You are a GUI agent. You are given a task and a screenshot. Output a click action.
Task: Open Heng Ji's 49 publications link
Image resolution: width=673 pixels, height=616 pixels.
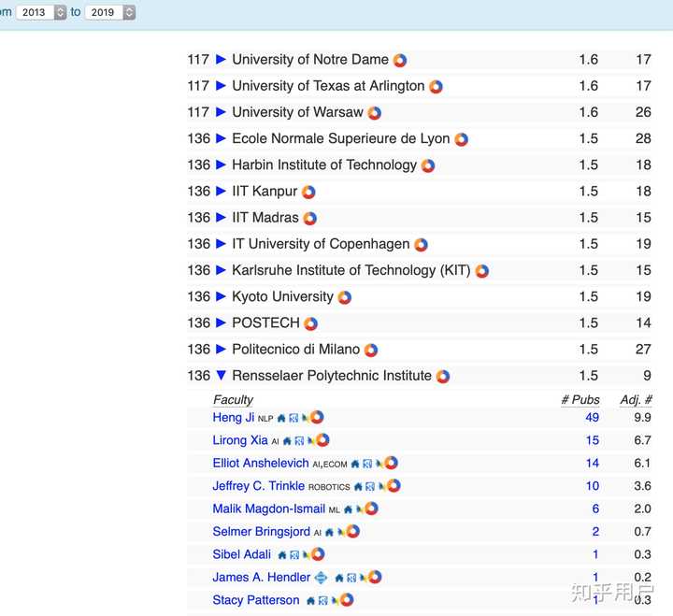click(x=592, y=417)
